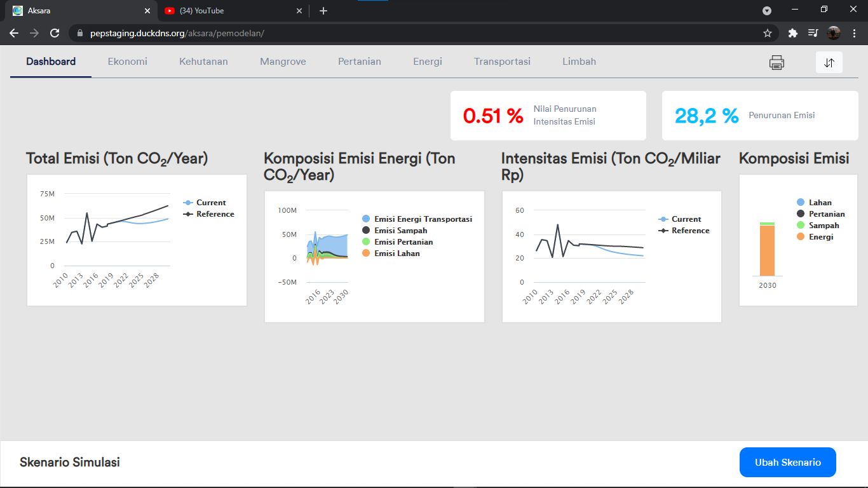Viewport: 868px width, 488px height.
Task: Select the Pertanian tab
Action: pos(360,62)
